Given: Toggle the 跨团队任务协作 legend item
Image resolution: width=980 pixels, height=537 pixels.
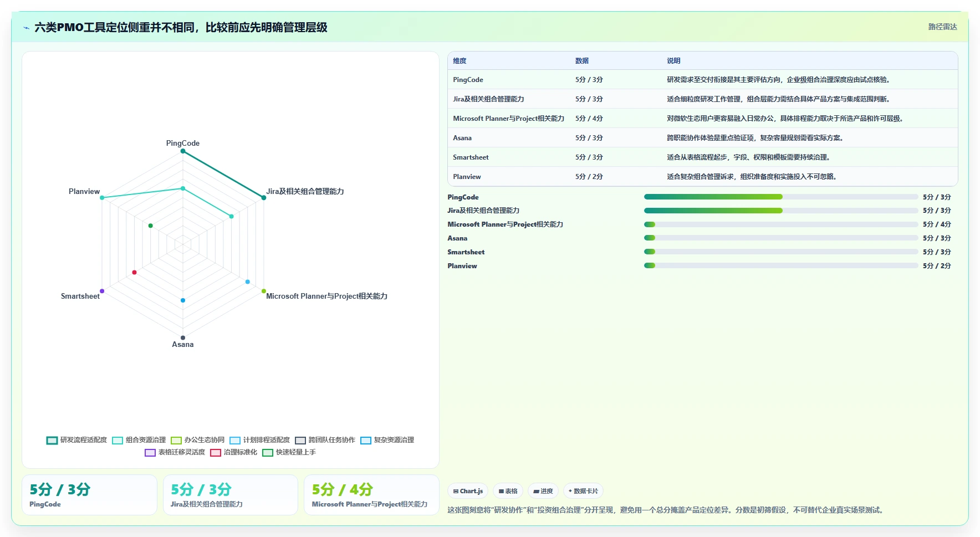Looking at the screenshot, I should pyautogui.click(x=325, y=440).
